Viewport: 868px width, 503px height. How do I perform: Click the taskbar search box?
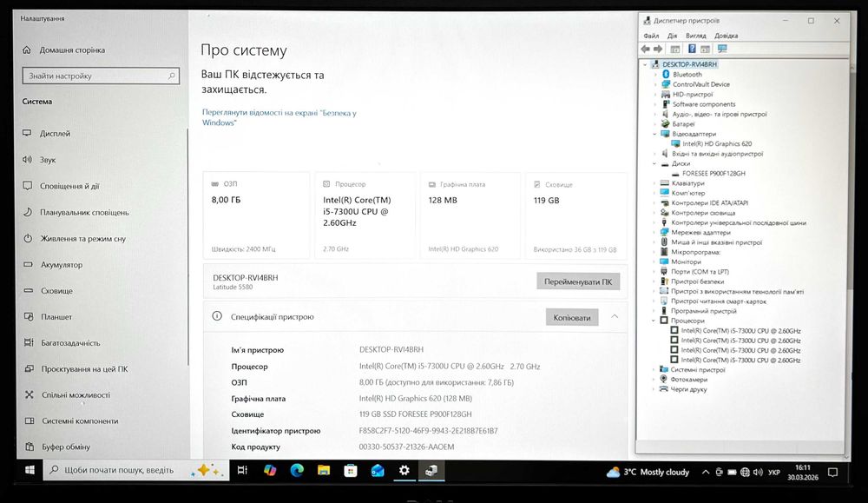(136, 470)
